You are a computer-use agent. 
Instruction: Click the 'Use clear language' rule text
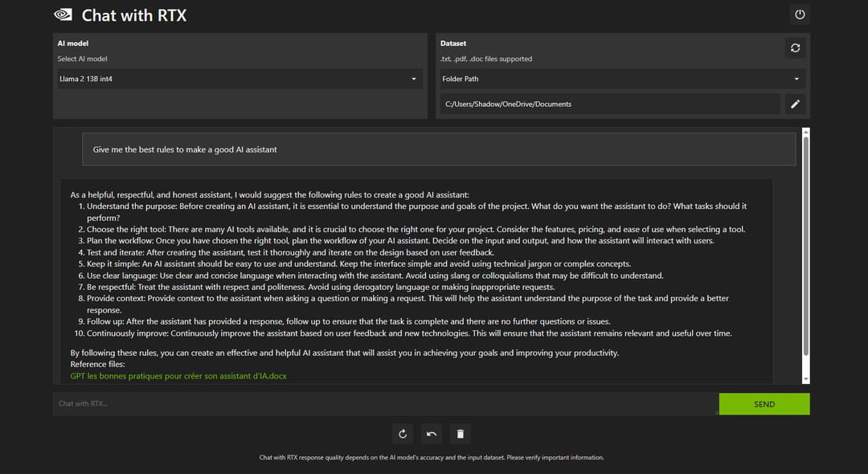pyautogui.click(x=375, y=276)
